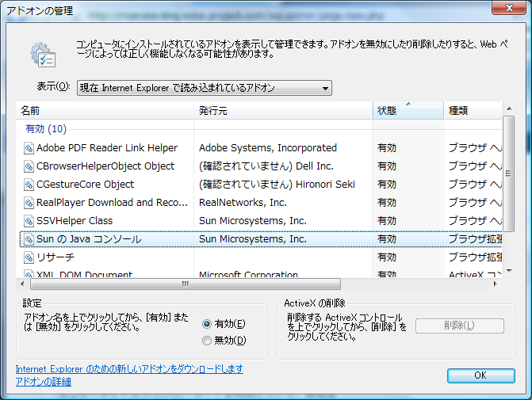Click the XML DOM Document row icon
This screenshot has width=532, height=400.
[29, 274]
